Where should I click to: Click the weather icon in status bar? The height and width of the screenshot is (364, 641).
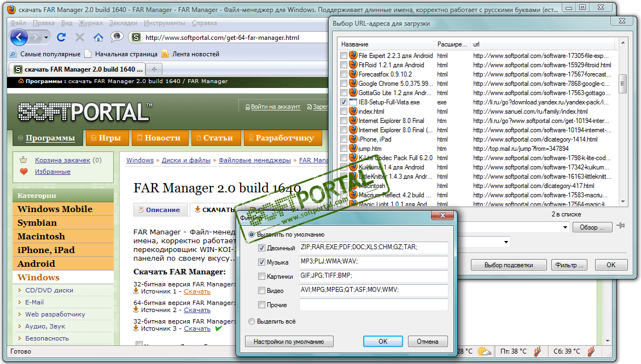pyautogui.click(x=484, y=351)
